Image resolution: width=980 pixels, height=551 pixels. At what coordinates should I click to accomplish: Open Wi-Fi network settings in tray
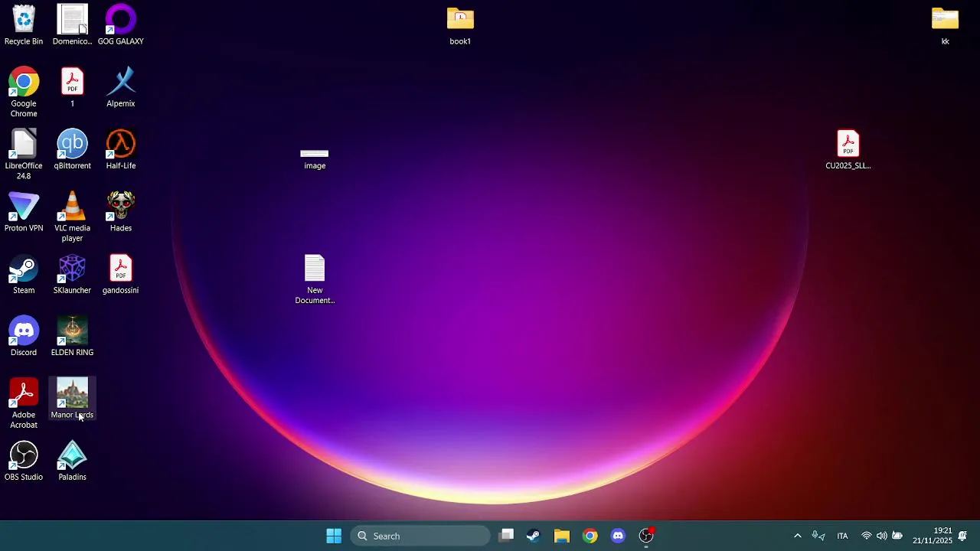867,536
